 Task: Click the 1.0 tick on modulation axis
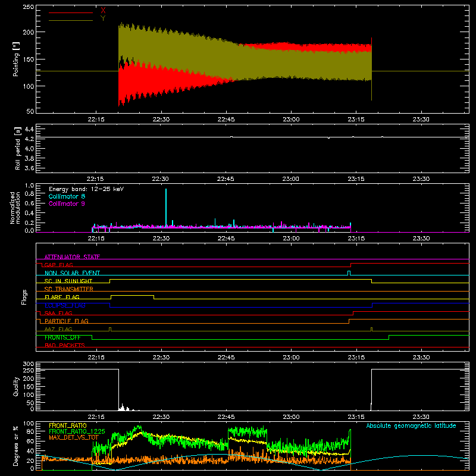(29, 185)
